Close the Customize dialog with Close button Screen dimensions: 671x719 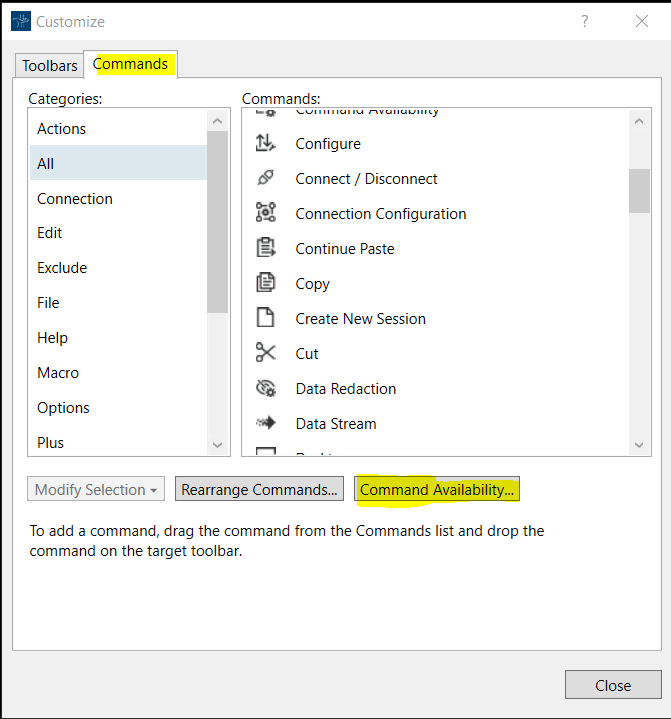pos(613,685)
